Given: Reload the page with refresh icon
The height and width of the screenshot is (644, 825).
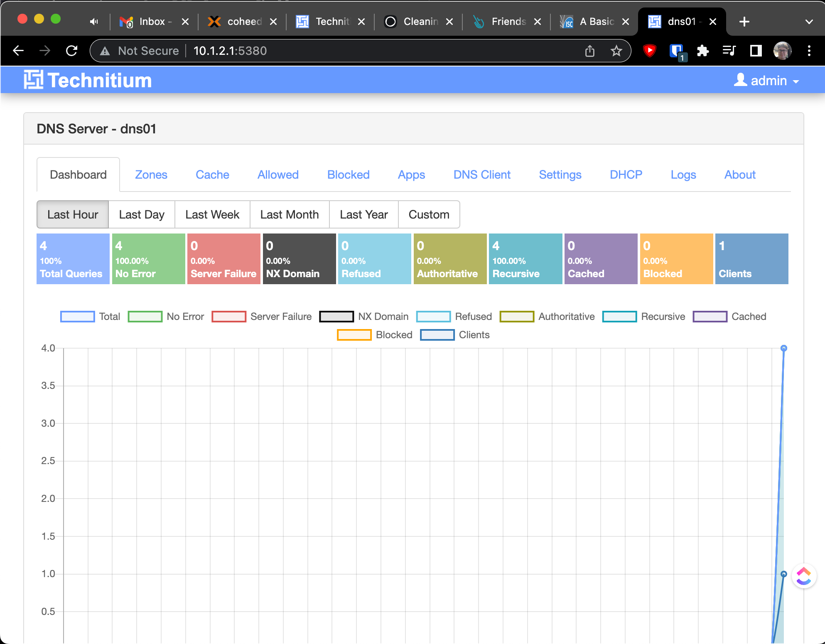Looking at the screenshot, I should tap(72, 51).
